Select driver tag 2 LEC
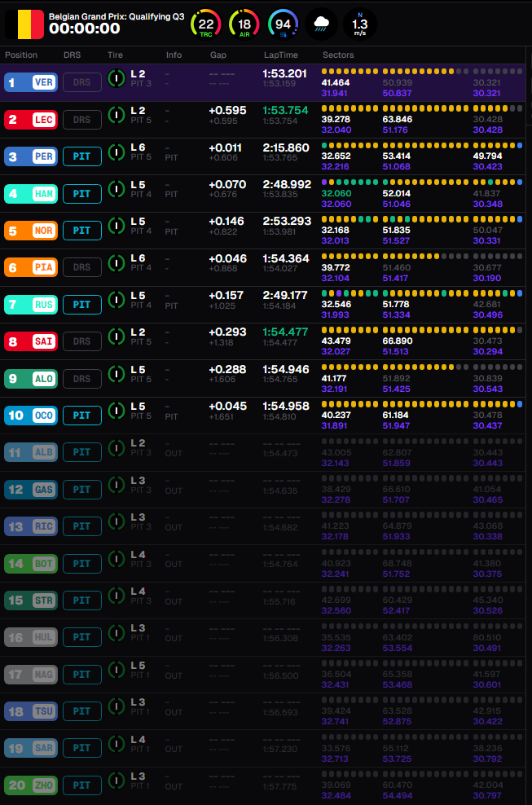Image resolution: width=532 pixels, height=805 pixels. click(31, 119)
